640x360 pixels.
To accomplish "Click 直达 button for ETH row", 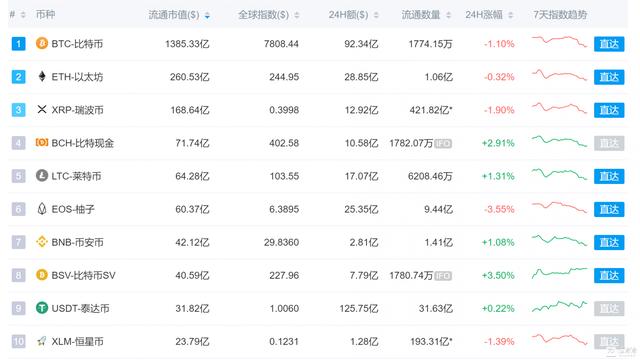I will [x=609, y=77].
